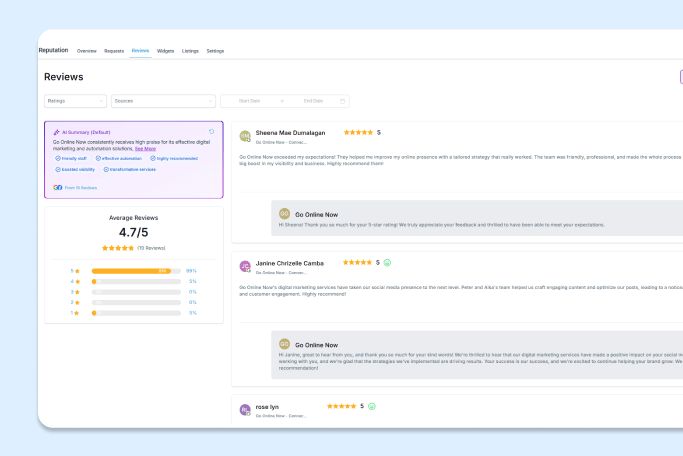Click the Start Date input field
683x456 pixels.
tap(252, 101)
